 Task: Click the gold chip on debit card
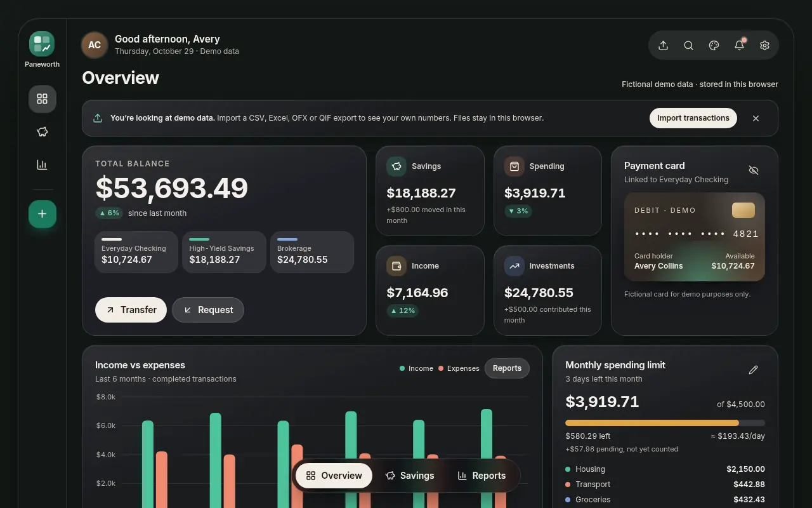coord(743,210)
